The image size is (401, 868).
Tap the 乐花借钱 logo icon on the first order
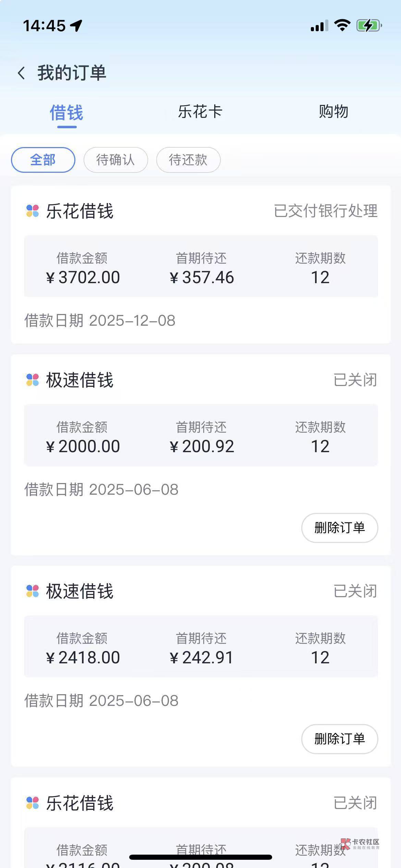33,211
